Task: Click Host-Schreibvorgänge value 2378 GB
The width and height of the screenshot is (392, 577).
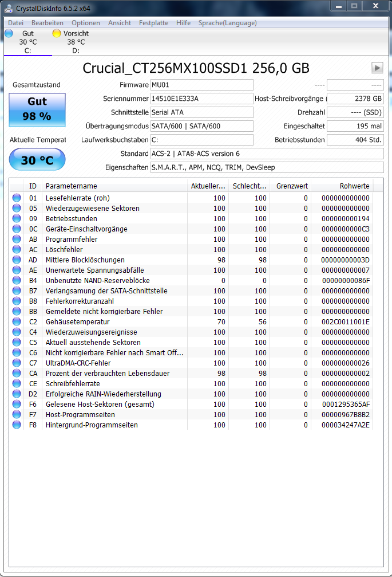Action: [355, 99]
